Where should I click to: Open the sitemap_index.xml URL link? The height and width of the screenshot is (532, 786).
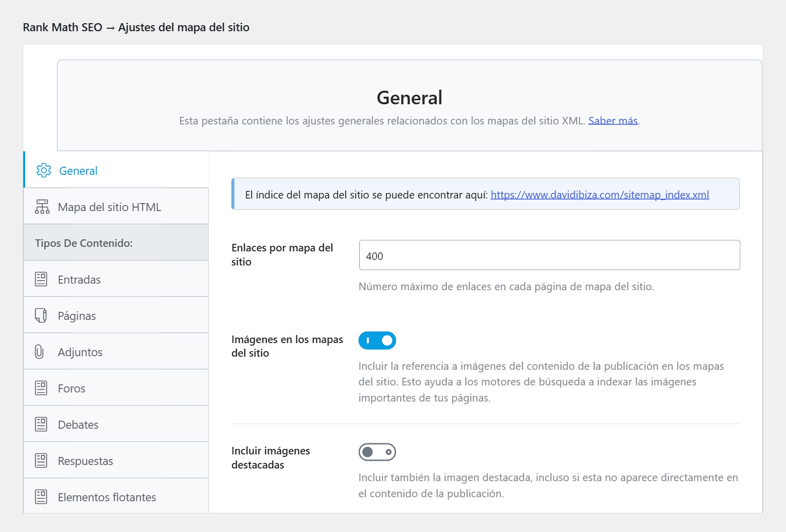(600, 195)
